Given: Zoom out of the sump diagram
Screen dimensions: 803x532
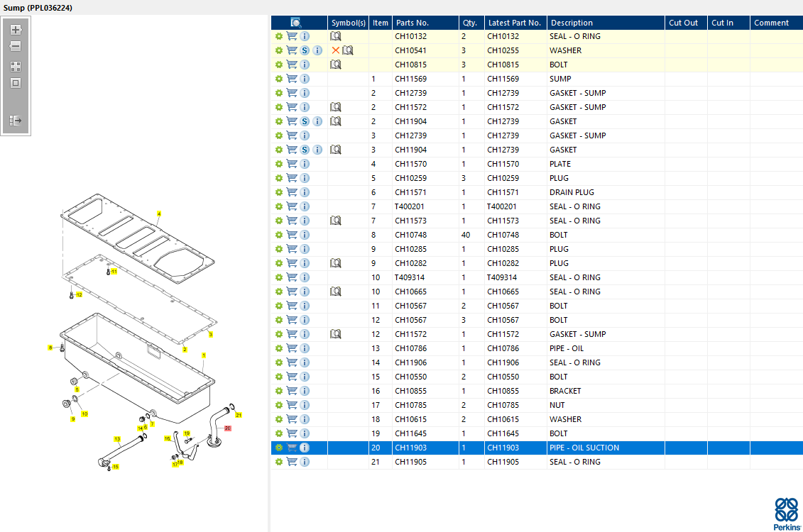Looking at the screenshot, I should [16, 46].
